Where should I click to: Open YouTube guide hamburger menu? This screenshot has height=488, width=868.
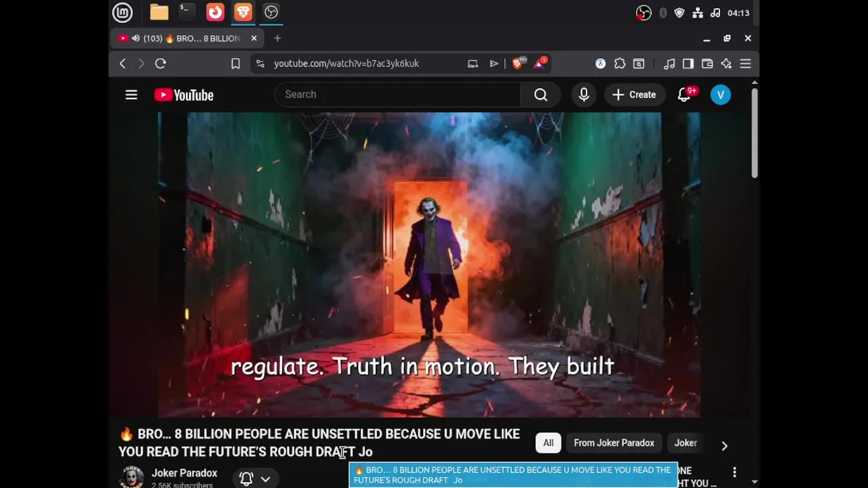[132, 95]
